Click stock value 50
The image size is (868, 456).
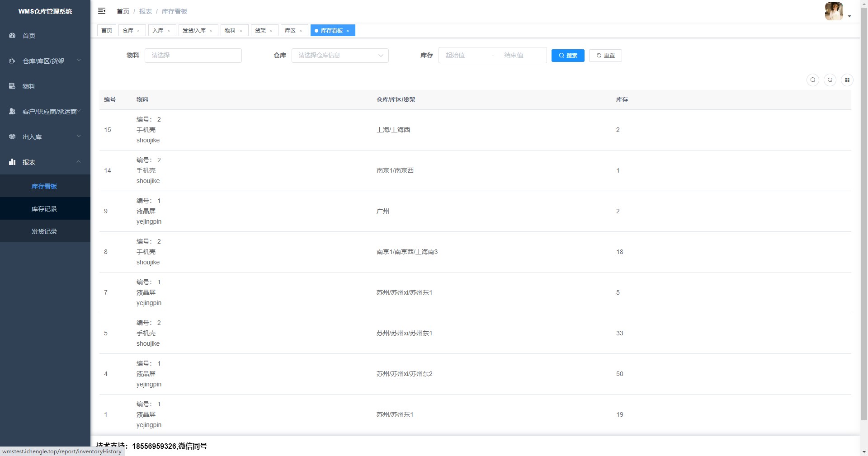619,374
